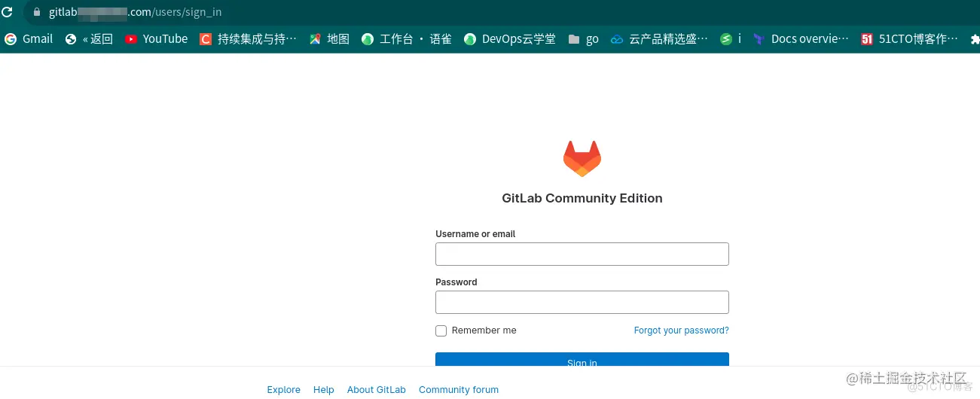Open the go bookmark folder
Image resolution: width=980 pixels, height=399 pixels.
584,39
